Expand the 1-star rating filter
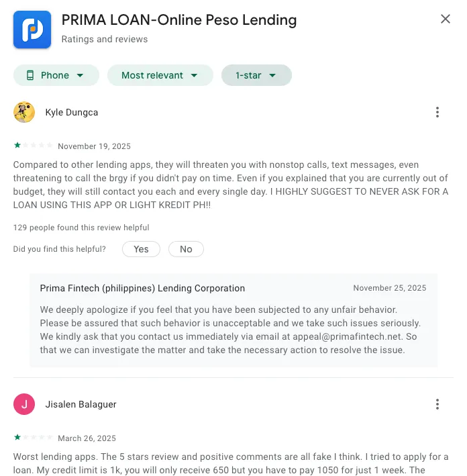 coord(256,75)
